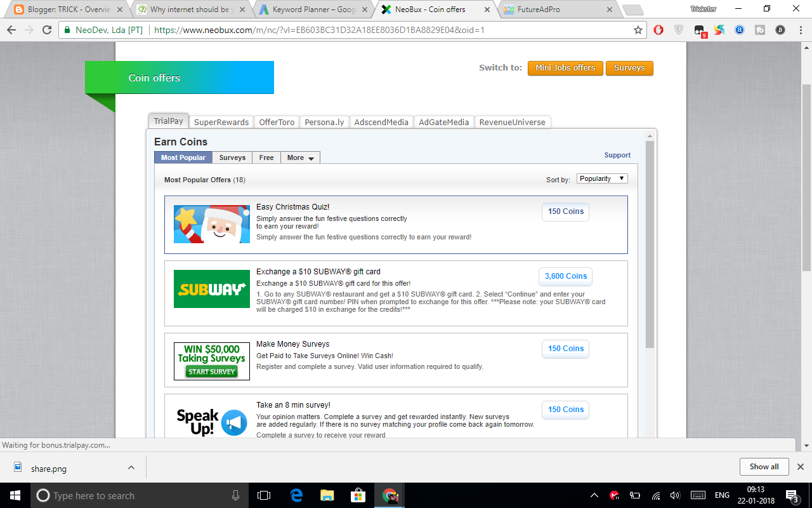812x508 pixels.
Task: Open the touch keyboard tray icon
Action: [x=698, y=495]
